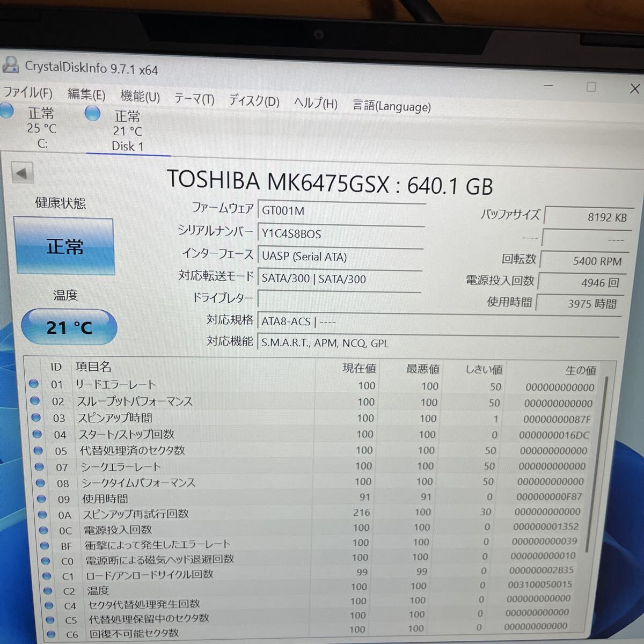The width and height of the screenshot is (644, 644).
Task: Click the CrystalDiskInfo app title icon
Action: pos(10,64)
